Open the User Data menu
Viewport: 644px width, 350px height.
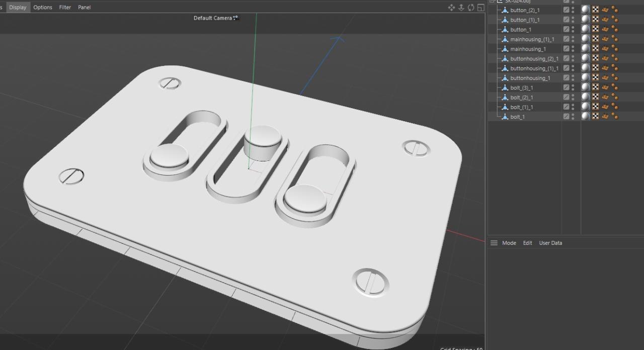coord(550,243)
